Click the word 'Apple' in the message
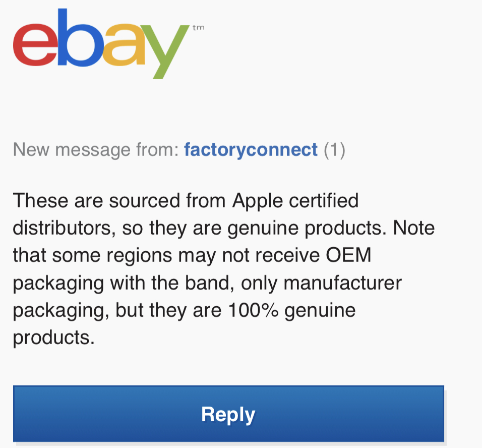The image size is (482, 448). (257, 202)
